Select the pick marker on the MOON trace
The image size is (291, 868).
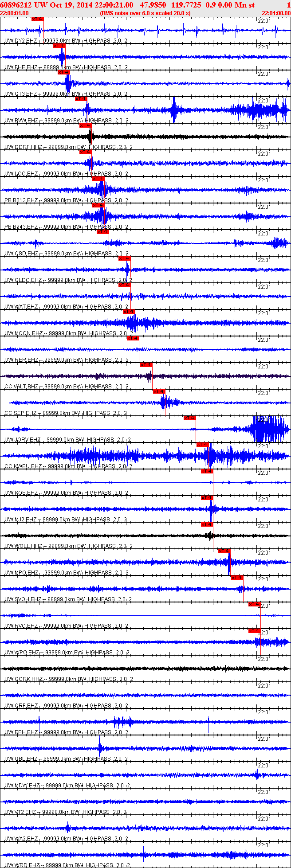point(129,312)
